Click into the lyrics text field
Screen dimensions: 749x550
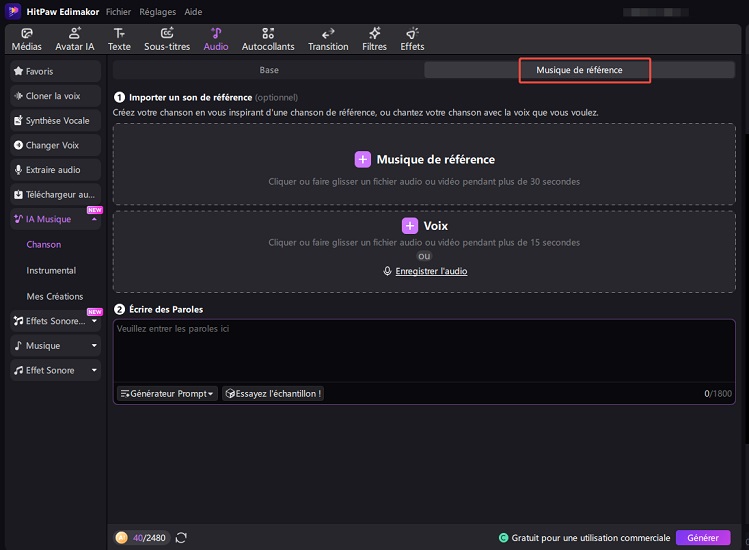point(423,350)
